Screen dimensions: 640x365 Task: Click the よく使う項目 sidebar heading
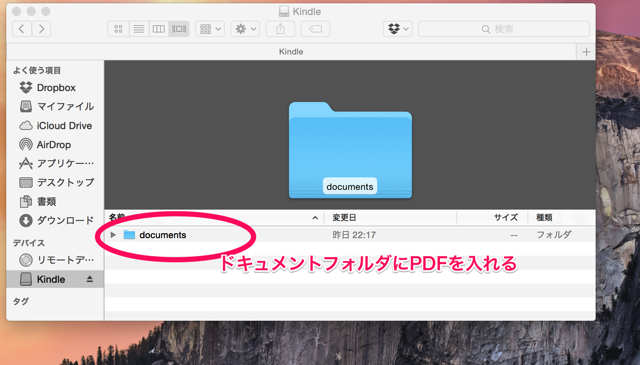tap(37, 70)
